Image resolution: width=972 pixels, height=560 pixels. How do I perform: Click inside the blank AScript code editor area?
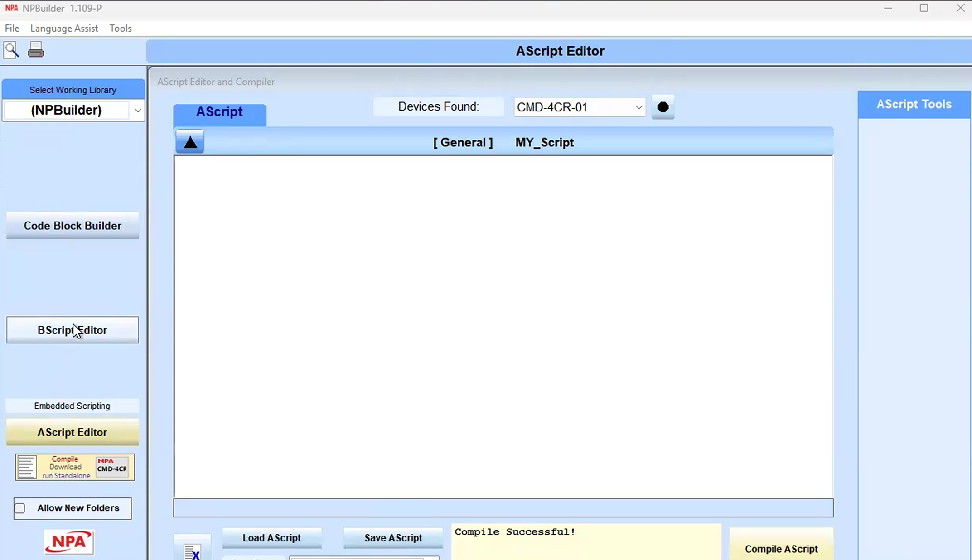(x=503, y=326)
